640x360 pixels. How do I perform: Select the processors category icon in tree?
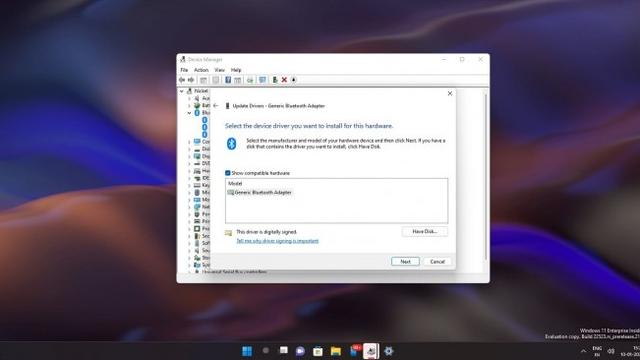197,229
